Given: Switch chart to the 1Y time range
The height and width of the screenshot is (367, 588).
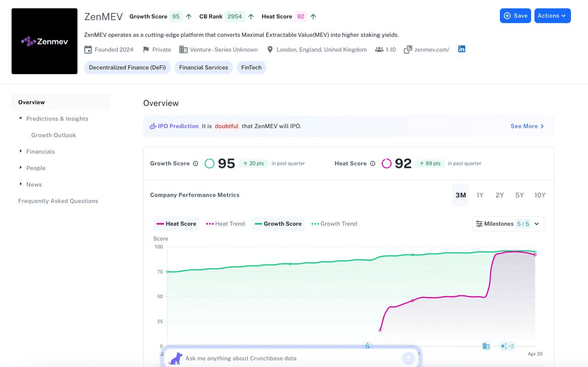Looking at the screenshot, I should [x=480, y=195].
